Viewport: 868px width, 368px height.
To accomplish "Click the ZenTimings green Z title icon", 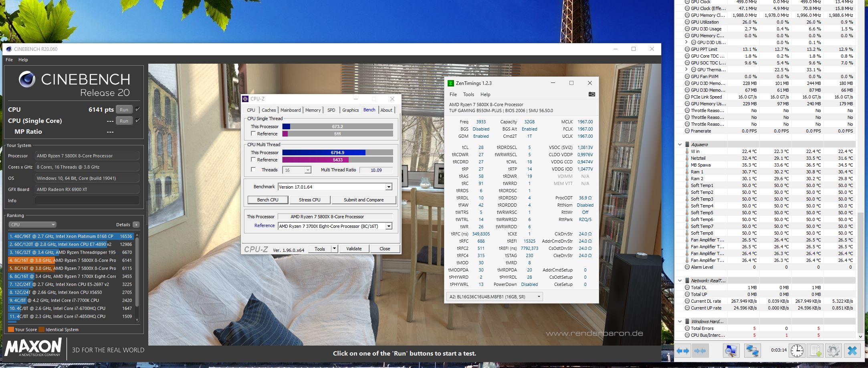I will (x=451, y=83).
